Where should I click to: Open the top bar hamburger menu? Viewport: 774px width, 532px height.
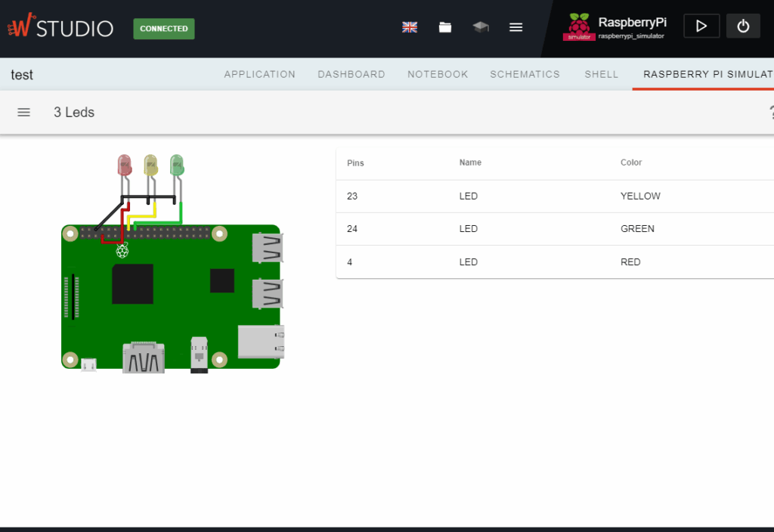click(x=515, y=26)
